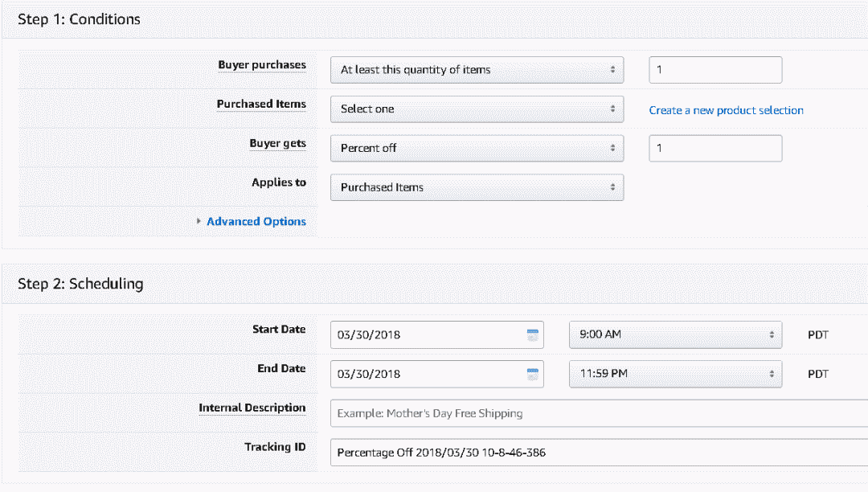Open the End Date calendar picker icon
Viewport: 868px width, 492px height.
[x=532, y=374]
